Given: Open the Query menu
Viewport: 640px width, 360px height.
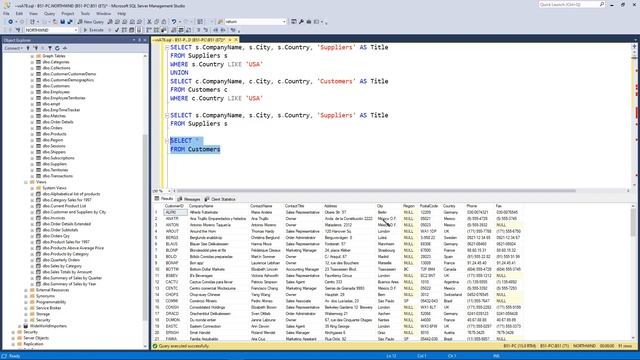Looking at the screenshot, I should pyautogui.click(x=49, y=13).
